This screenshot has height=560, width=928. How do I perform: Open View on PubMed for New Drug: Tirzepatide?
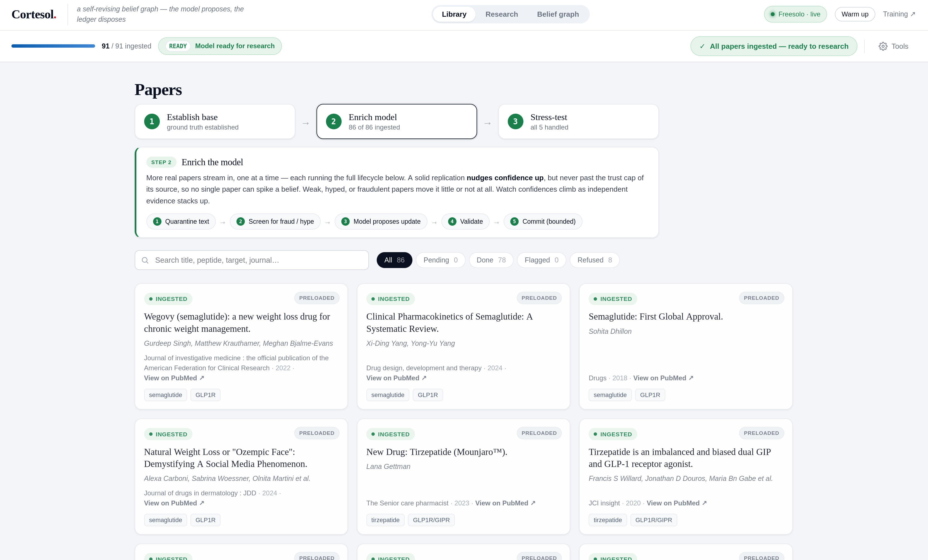point(506,503)
